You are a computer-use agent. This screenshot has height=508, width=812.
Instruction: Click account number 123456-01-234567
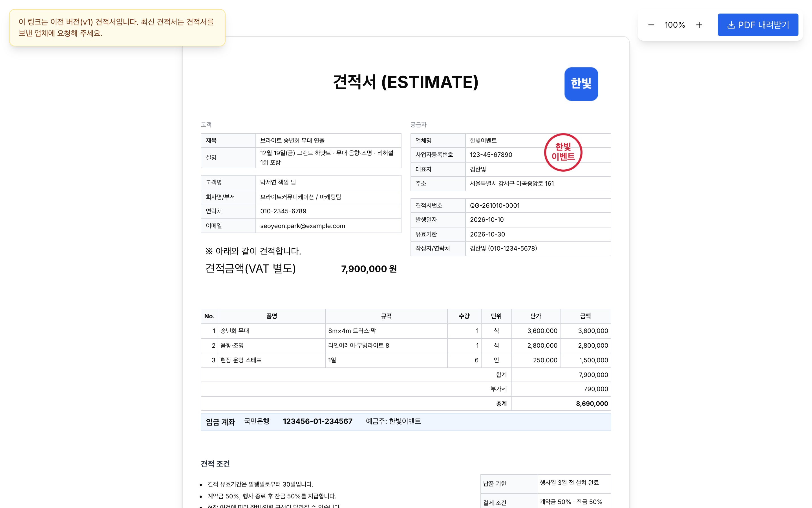pyautogui.click(x=317, y=421)
